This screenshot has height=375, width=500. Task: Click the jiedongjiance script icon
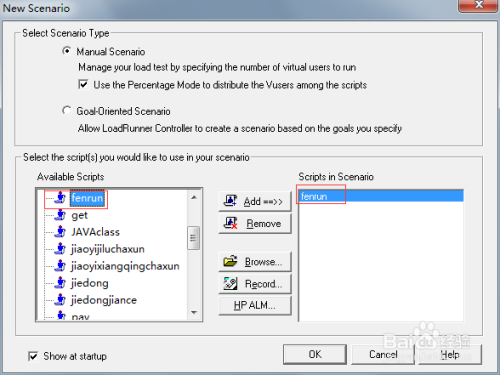click(61, 300)
